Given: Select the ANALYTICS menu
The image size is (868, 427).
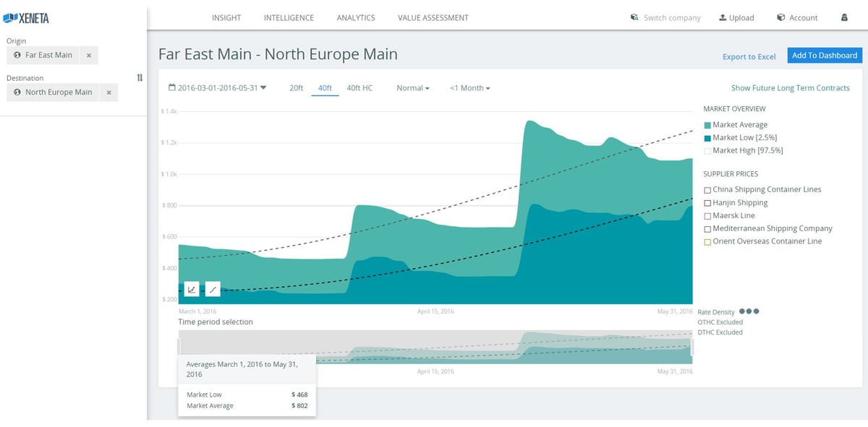Looking at the screenshot, I should 356,18.
